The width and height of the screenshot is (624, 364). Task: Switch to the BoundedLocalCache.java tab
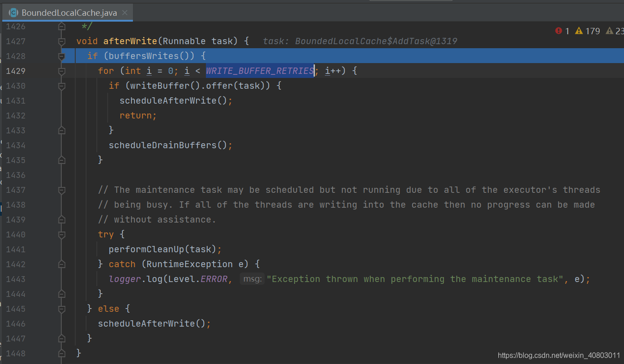tap(68, 13)
